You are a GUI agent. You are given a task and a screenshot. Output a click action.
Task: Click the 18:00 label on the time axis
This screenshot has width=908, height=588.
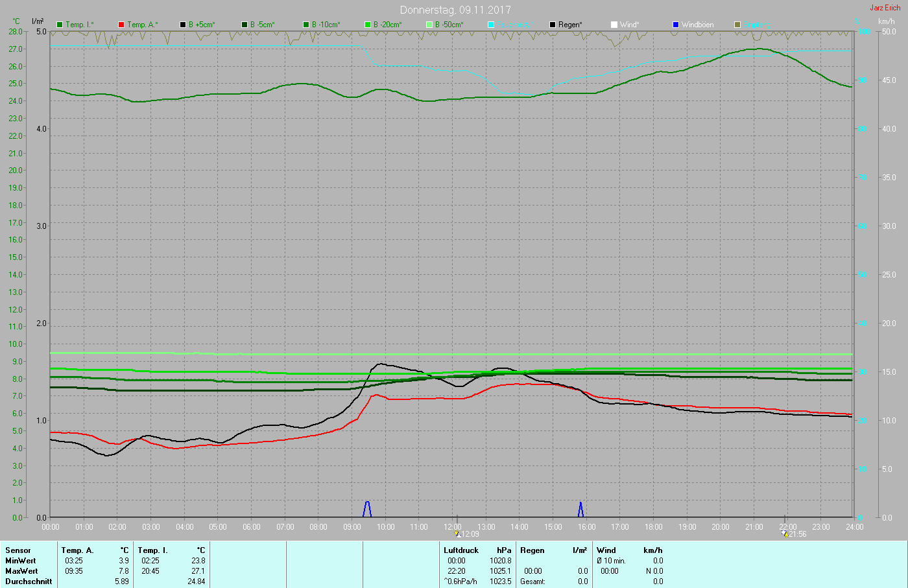(x=654, y=526)
